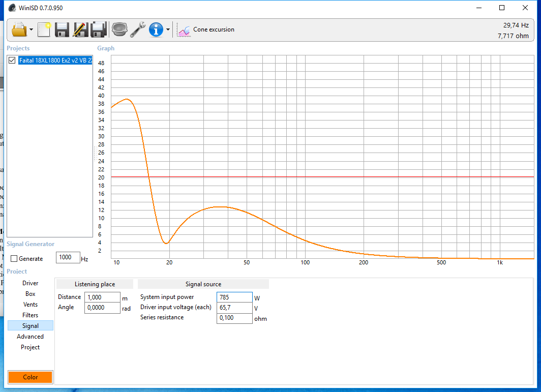Save the project with floppy disk icon
This screenshot has height=392, width=541.
tap(62, 29)
